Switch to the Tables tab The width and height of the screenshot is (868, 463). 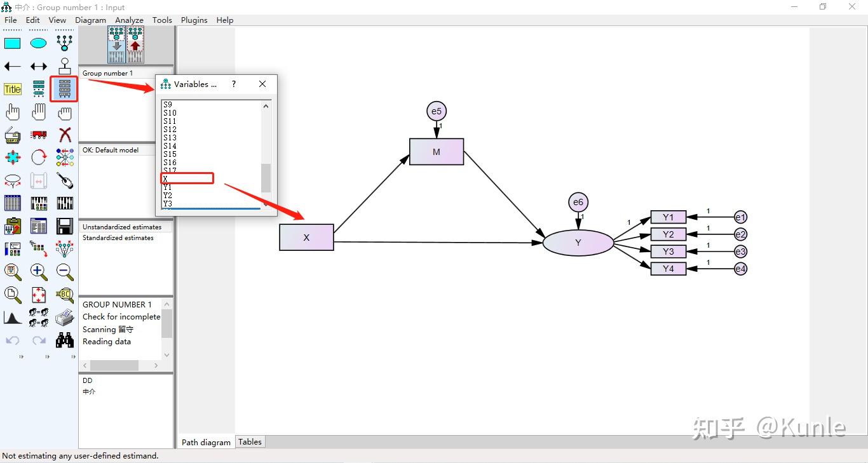coord(250,442)
